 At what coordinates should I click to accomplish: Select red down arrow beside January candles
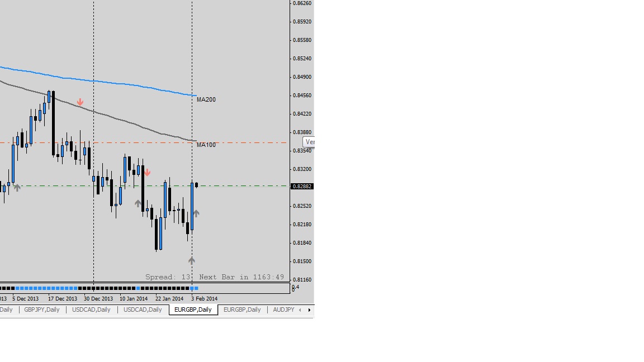coord(147,173)
